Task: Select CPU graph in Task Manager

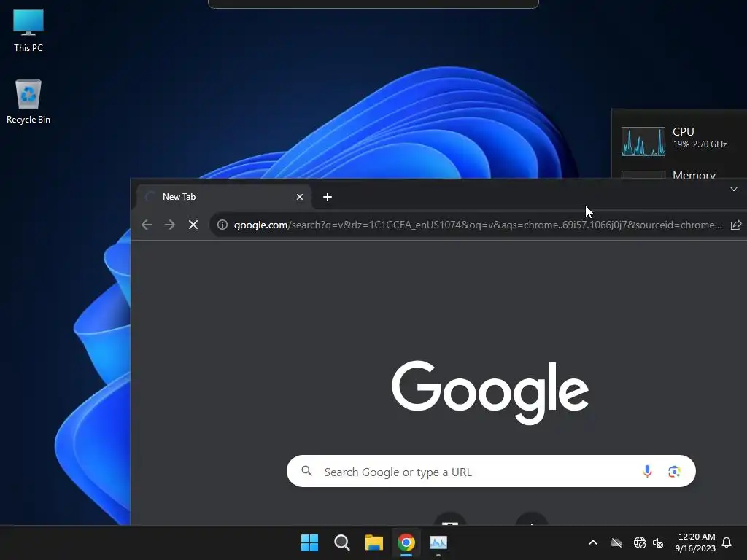Action: [x=643, y=141]
